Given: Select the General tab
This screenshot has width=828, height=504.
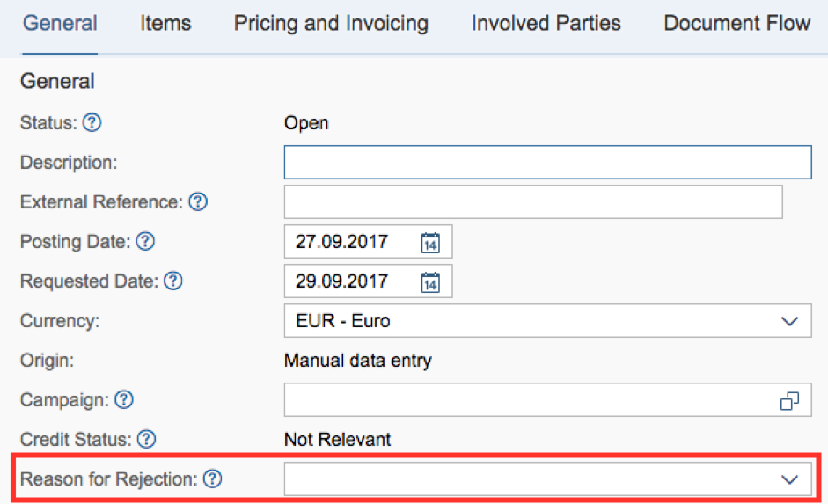Looking at the screenshot, I should [x=60, y=24].
